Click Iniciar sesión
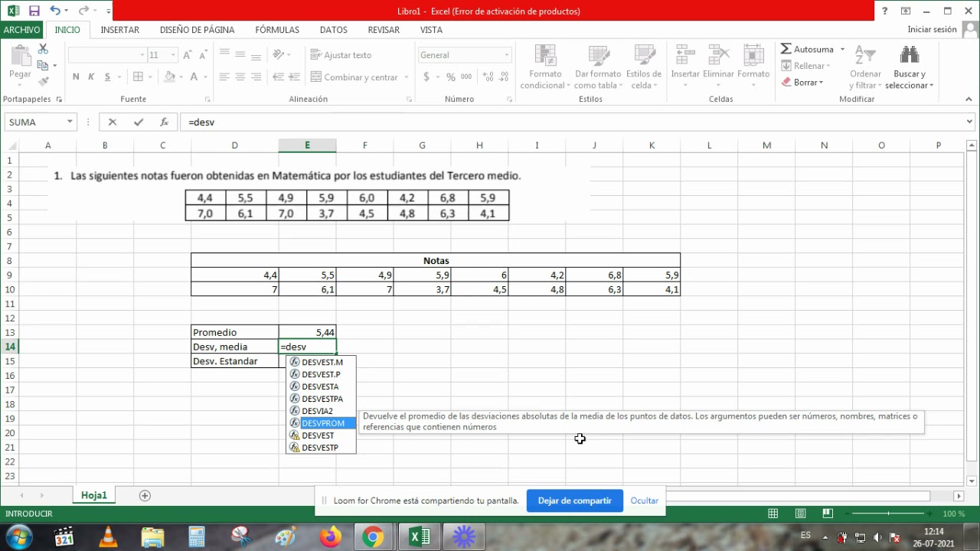The width and height of the screenshot is (980, 551). [932, 29]
